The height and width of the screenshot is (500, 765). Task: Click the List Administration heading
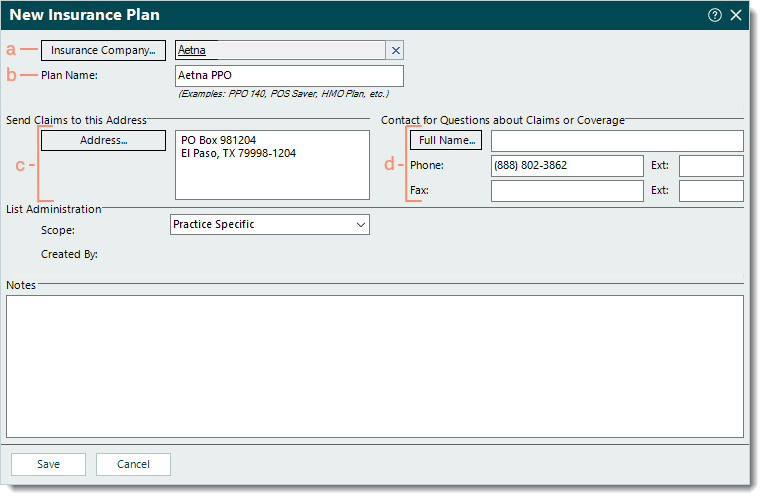54,209
